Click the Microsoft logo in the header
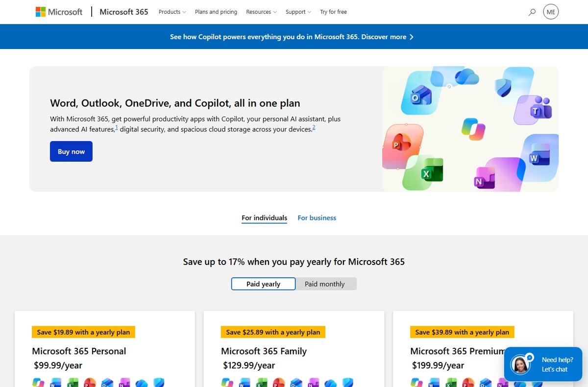The height and width of the screenshot is (387, 588). [59, 12]
